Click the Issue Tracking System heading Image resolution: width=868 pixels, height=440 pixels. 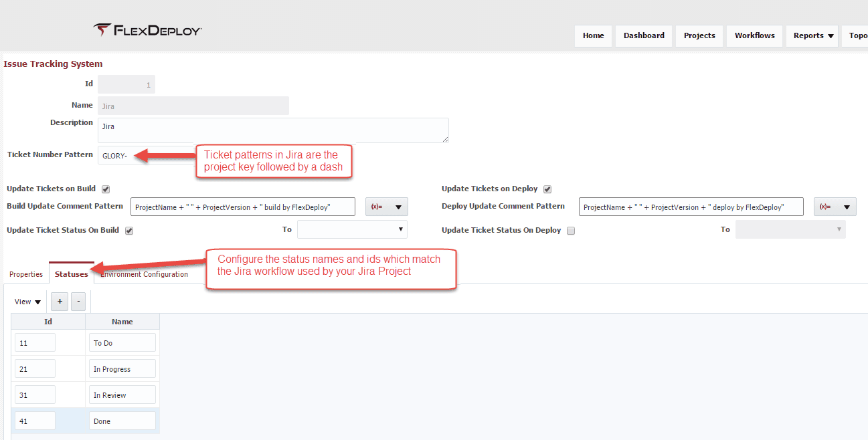[x=53, y=64]
